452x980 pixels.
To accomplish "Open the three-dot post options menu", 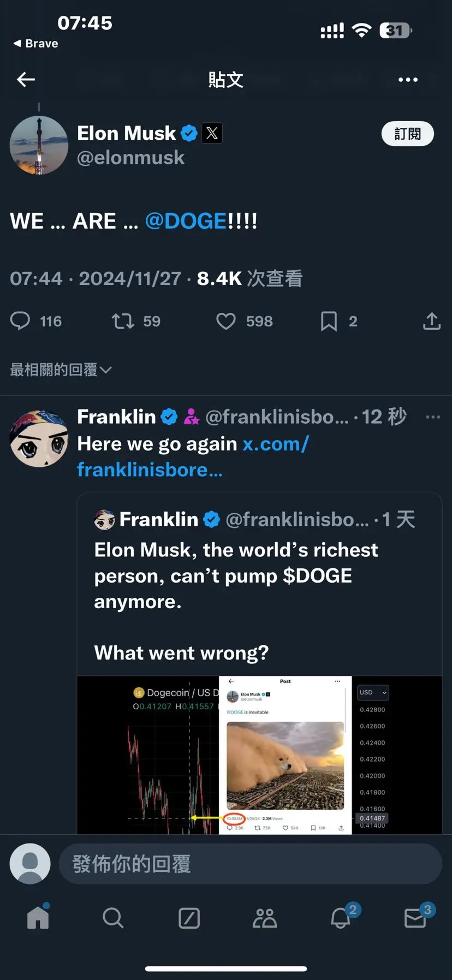I will pyautogui.click(x=408, y=80).
